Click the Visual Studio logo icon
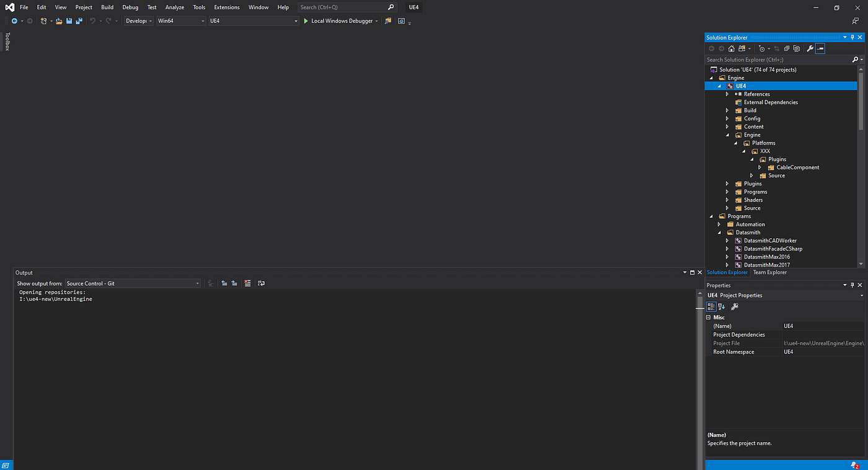868x470 pixels. [9, 7]
